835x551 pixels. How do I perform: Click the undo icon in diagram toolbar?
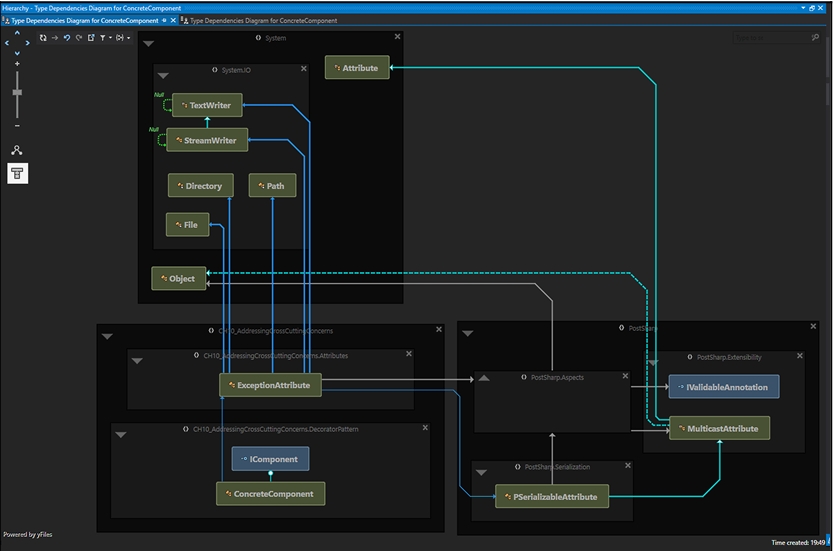(x=67, y=38)
